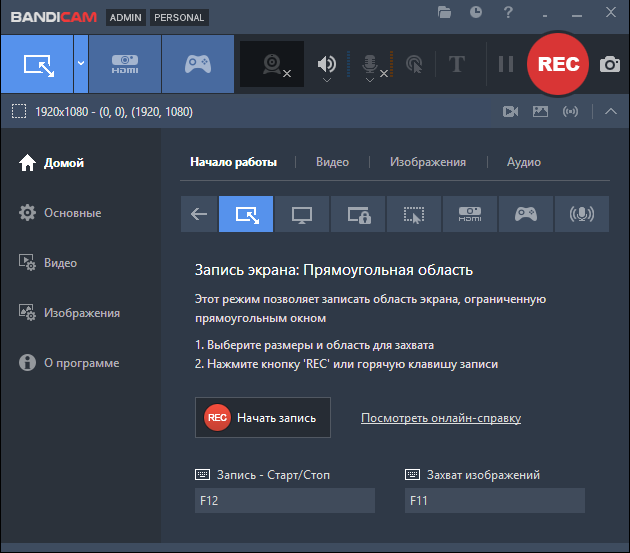Go to the Домой sidebar section
The height and width of the screenshot is (553, 630).
click(51, 163)
